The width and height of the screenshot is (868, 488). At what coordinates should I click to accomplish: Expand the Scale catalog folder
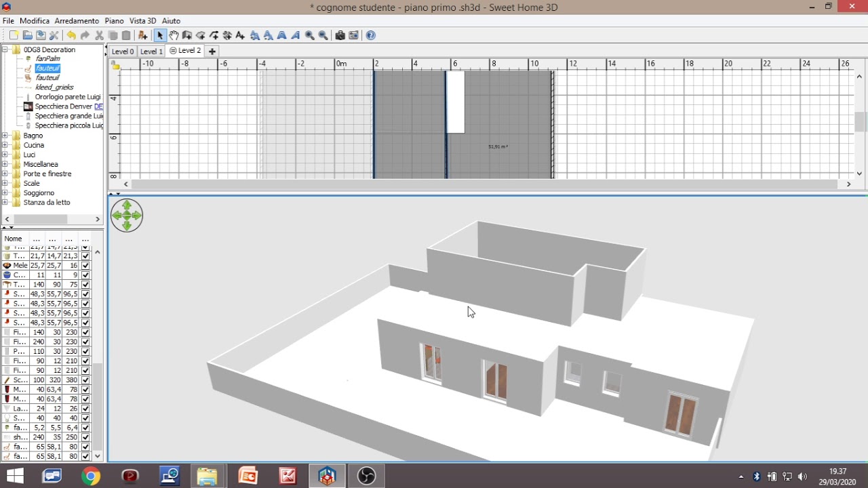[x=5, y=183]
